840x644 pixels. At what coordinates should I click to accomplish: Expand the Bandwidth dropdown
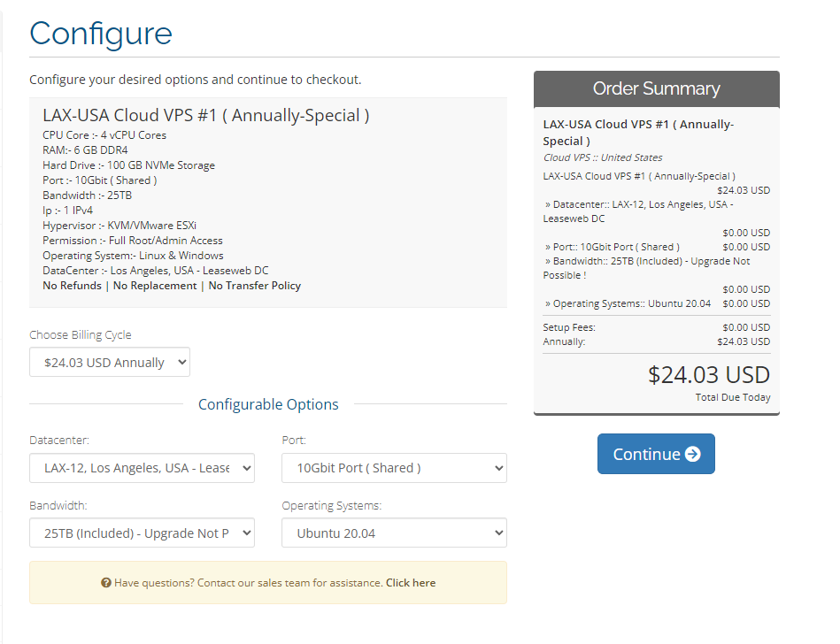142,533
